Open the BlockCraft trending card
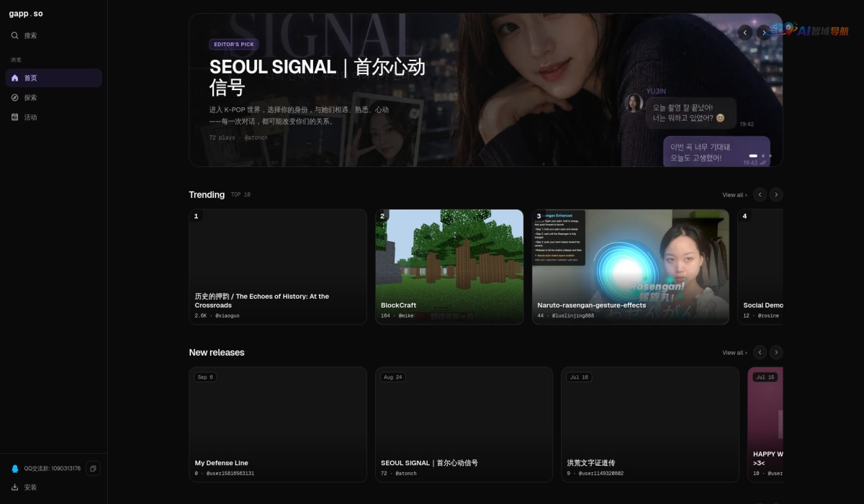 coord(449,266)
